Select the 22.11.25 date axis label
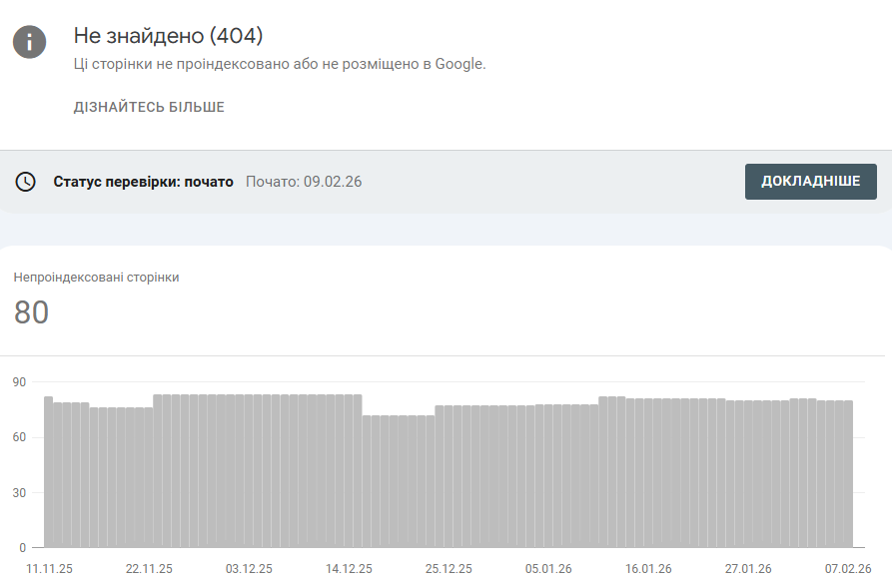Viewport: 892px width, 588px height. 149,569
